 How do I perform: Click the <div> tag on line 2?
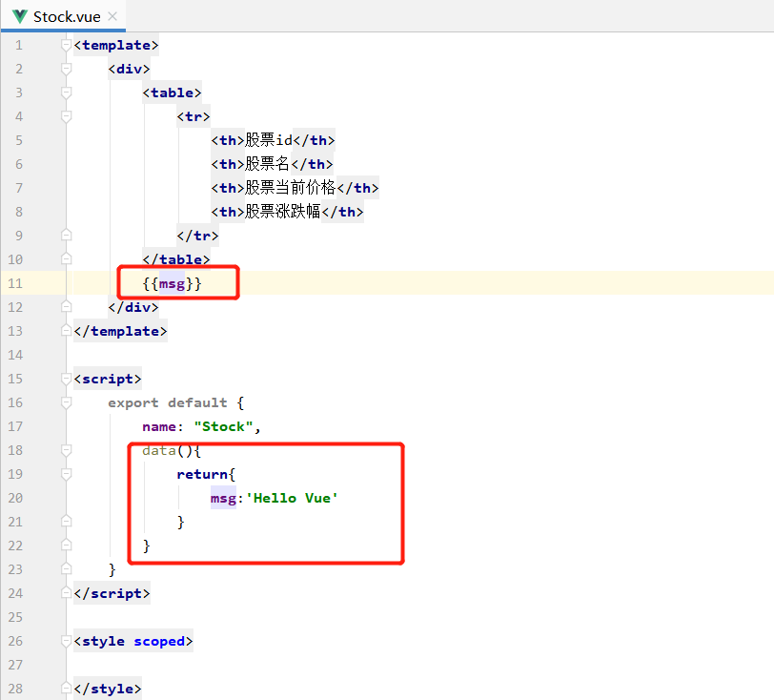click(x=129, y=69)
